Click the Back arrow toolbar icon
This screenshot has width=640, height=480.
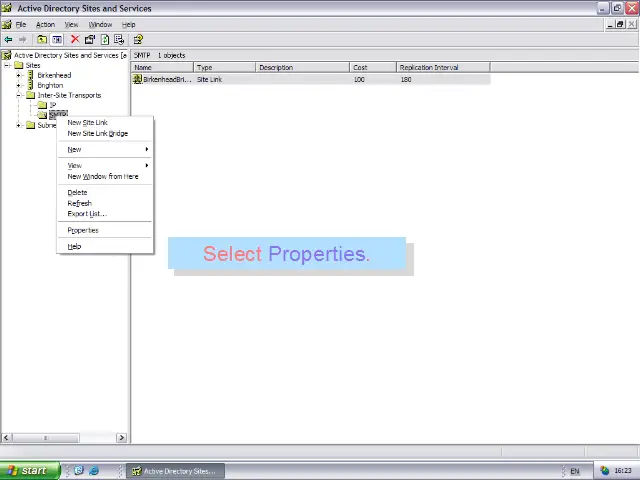click(x=8, y=40)
